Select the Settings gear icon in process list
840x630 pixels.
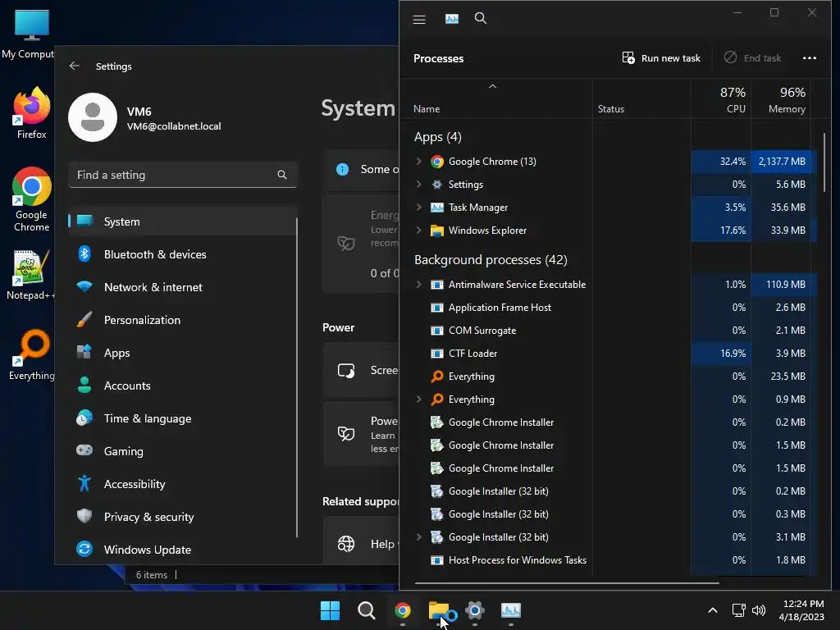(437, 185)
